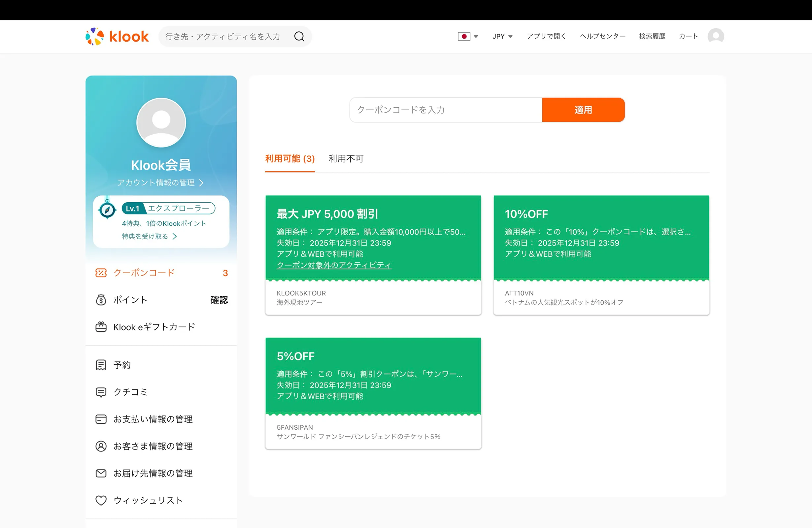Focus the クーポンコードを入力 field
Image resolution: width=812 pixels, height=528 pixels.
[x=446, y=110]
